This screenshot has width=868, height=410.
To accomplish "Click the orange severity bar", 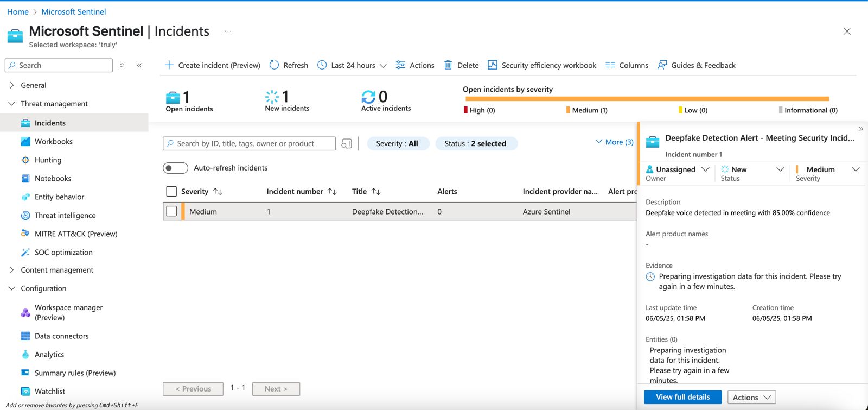I will tap(647, 99).
